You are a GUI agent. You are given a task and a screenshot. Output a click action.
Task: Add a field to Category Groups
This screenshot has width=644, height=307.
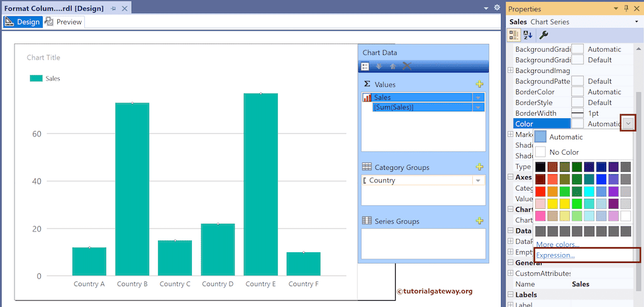pyautogui.click(x=479, y=167)
